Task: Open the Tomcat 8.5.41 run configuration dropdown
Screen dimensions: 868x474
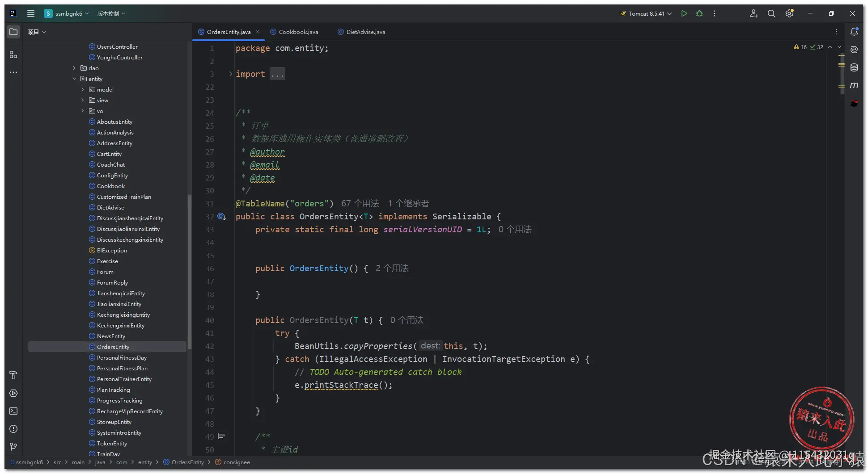Action: click(646, 13)
